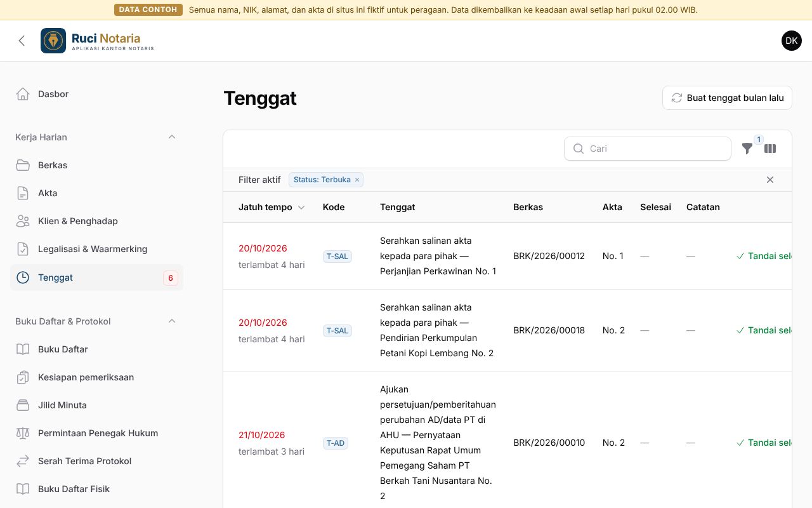Click the Akta column header
812x508 pixels.
click(x=612, y=207)
